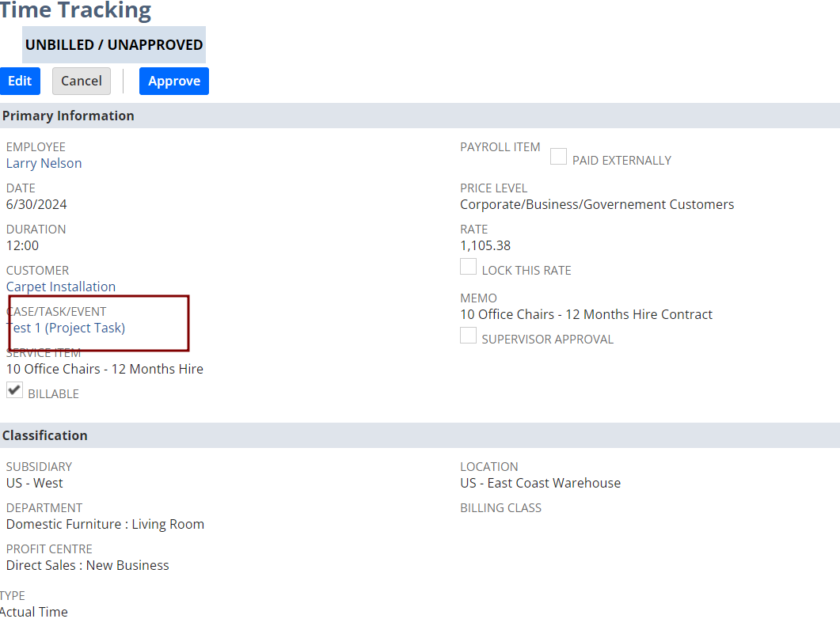Click the memo text under MEMO
The height and width of the screenshot is (634, 840).
click(x=586, y=314)
